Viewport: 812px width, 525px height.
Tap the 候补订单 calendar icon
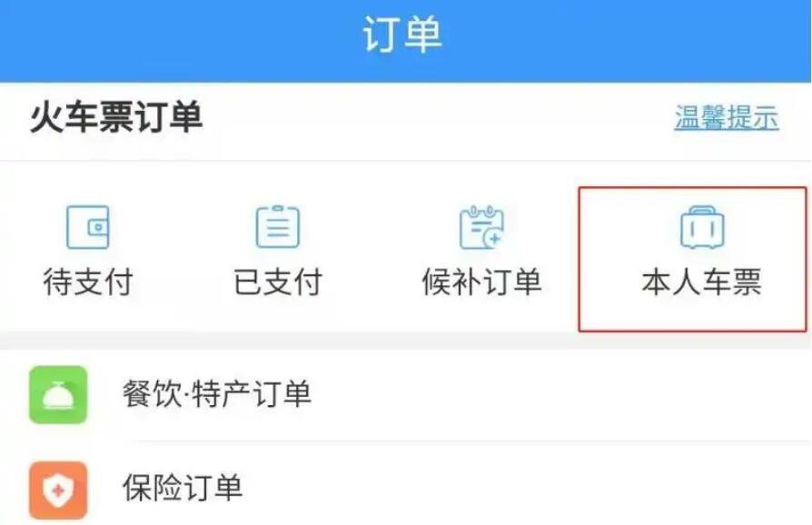(481, 227)
